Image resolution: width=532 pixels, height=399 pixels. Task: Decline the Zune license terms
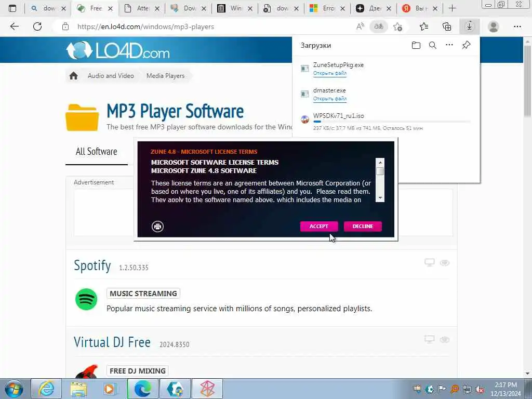tap(363, 227)
